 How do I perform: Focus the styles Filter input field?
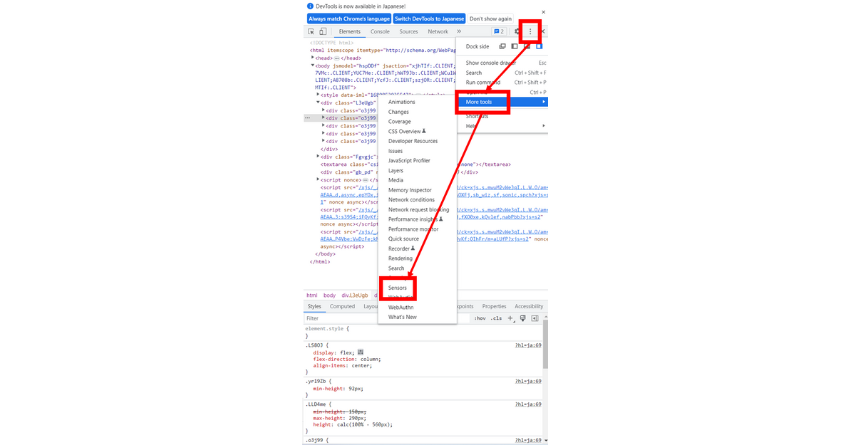pos(385,318)
